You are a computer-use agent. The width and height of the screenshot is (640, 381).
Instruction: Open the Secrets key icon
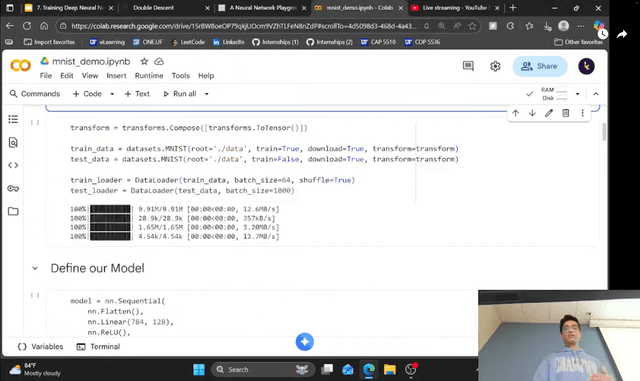pos(13,188)
